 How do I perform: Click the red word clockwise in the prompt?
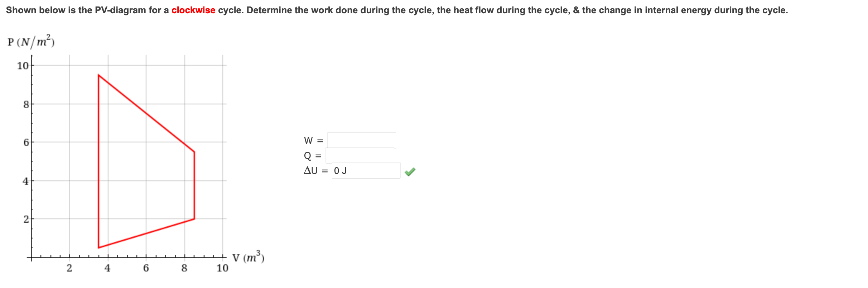(x=194, y=10)
